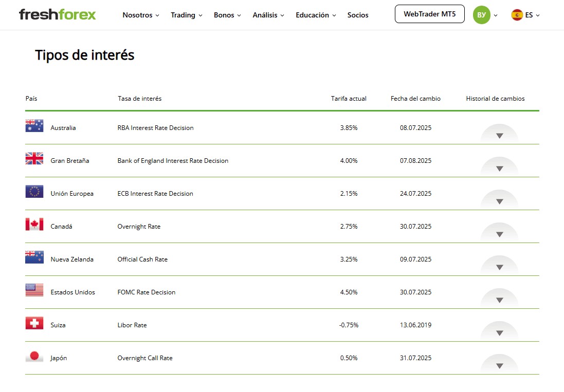Image resolution: width=564 pixels, height=392 pixels.
Task: Click the País column header
Action: pos(31,99)
